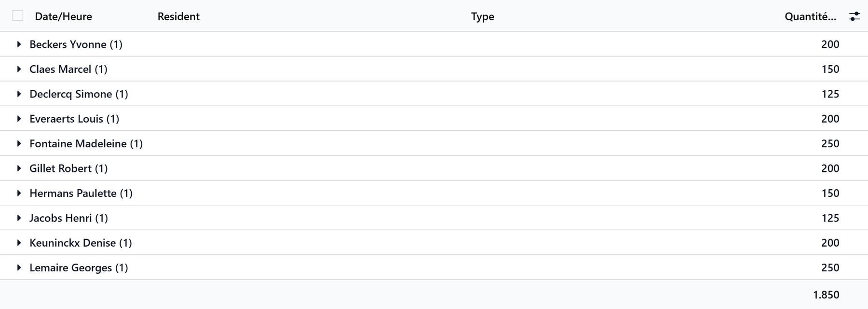Sort by the Type column header
The width and height of the screenshot is (868, 309).
(x=483, y=16)
